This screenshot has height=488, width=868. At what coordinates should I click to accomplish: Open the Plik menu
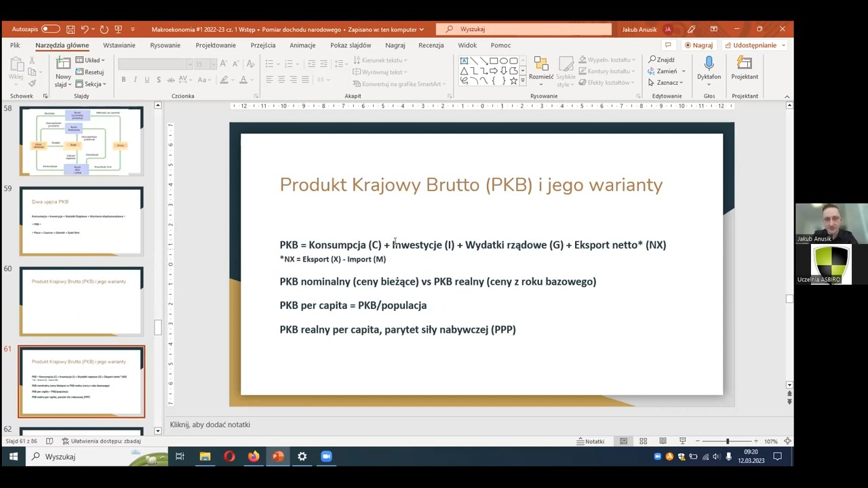point(15,45)
